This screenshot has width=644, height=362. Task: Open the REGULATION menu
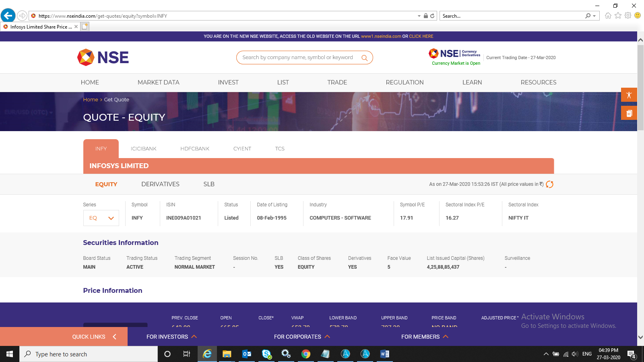pos(405,82)
